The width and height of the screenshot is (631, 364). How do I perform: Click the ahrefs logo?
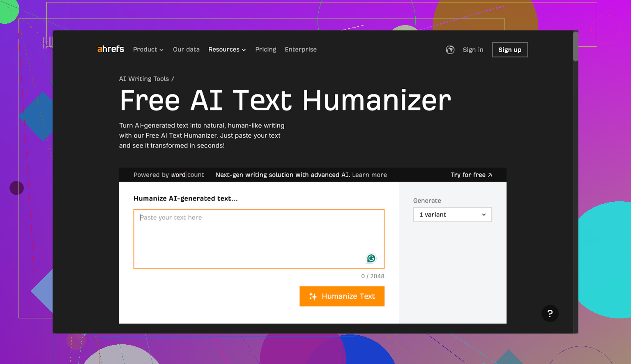point(110,49)
